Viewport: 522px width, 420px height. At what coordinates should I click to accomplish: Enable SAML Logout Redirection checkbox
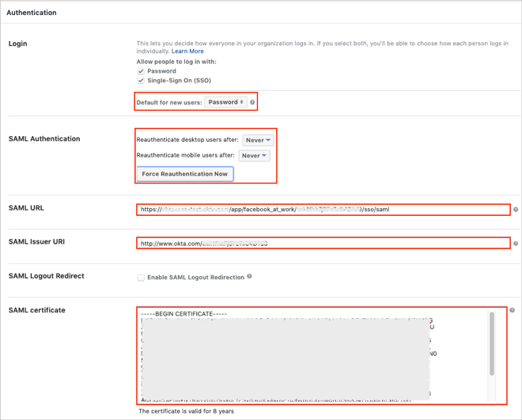tap(141, 278)
